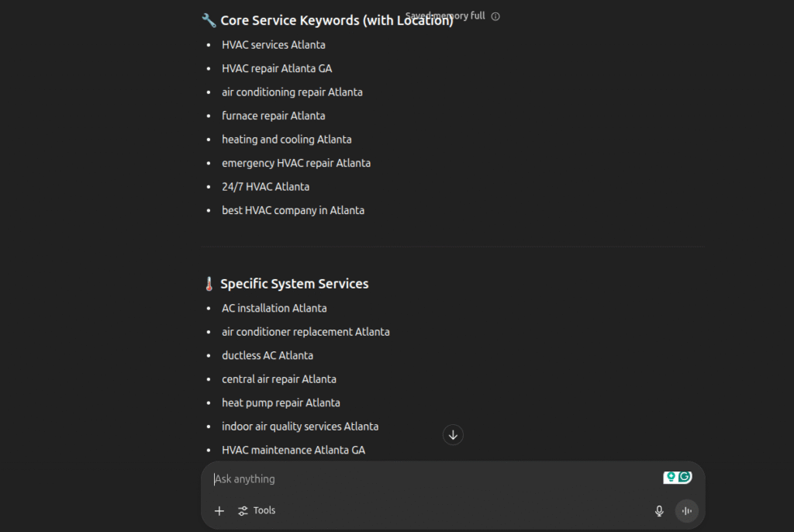Select the keyword AC installation Atlanta
Viewport: 794px width, 532px height.
(x=274, y=308)
